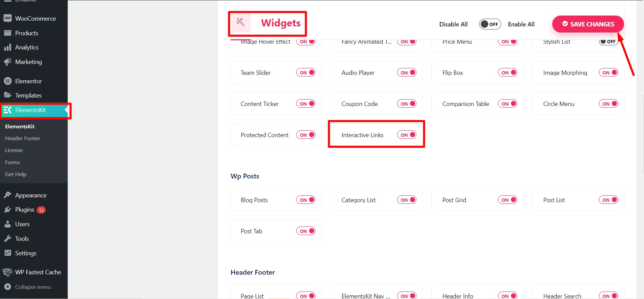Viewport: 644px width, 299px height.
Task: Open the Get Help link
Action: point(16,174)
